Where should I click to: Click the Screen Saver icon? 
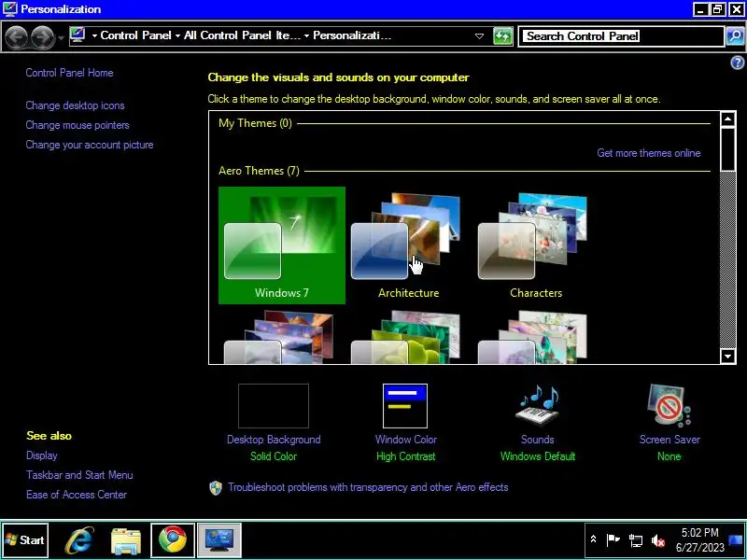(x=669, y=406)
